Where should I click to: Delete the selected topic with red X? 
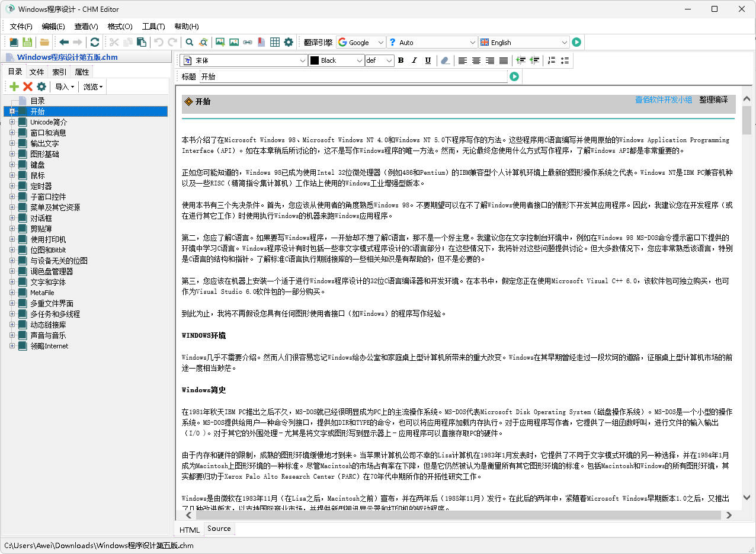coord(28,87)
